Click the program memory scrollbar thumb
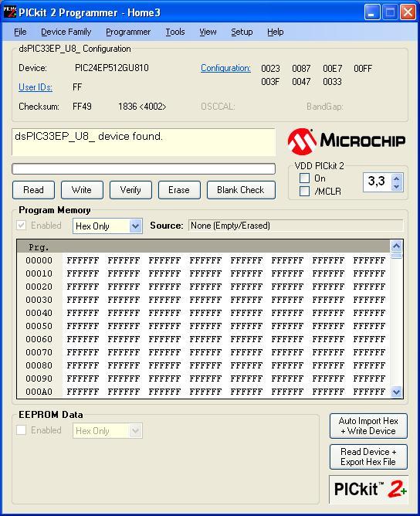The image size is (420, 516). point(397,256)
